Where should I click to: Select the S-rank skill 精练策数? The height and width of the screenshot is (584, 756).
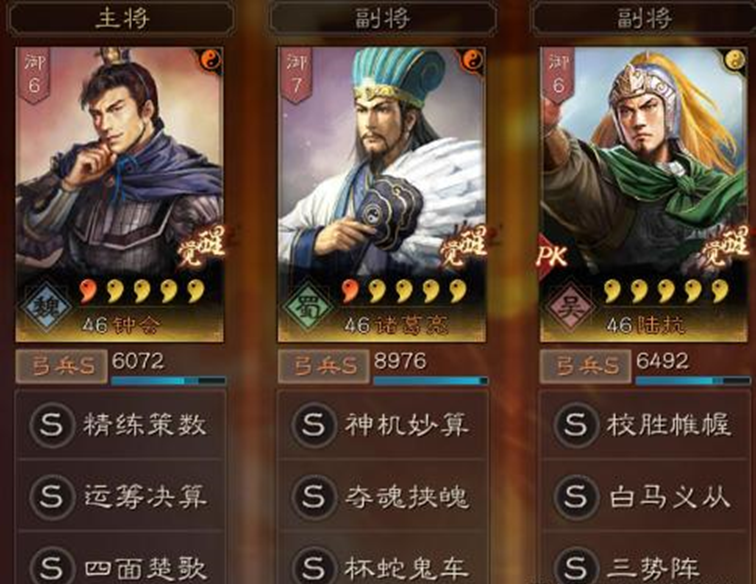[121, 424]
